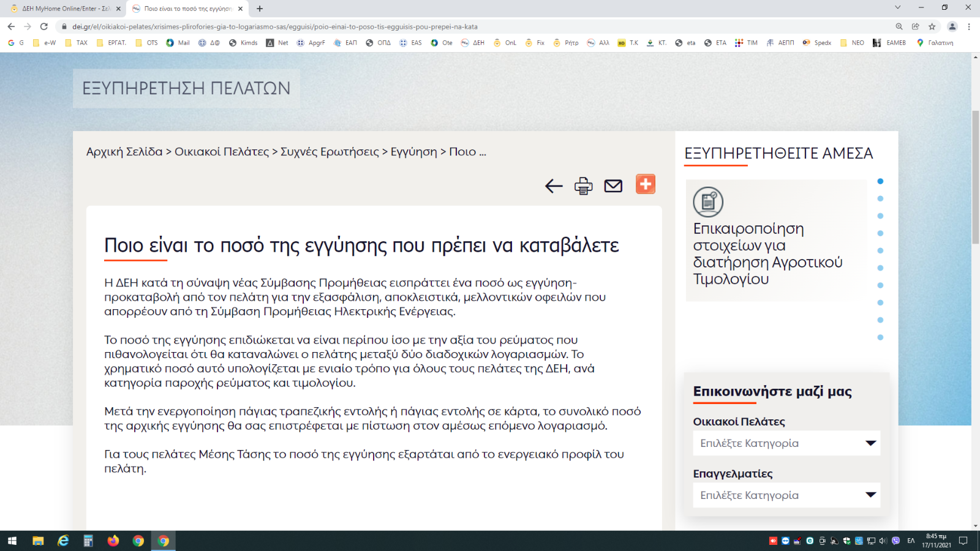Open Chrome tab search chevron

[x=897, y=8]
